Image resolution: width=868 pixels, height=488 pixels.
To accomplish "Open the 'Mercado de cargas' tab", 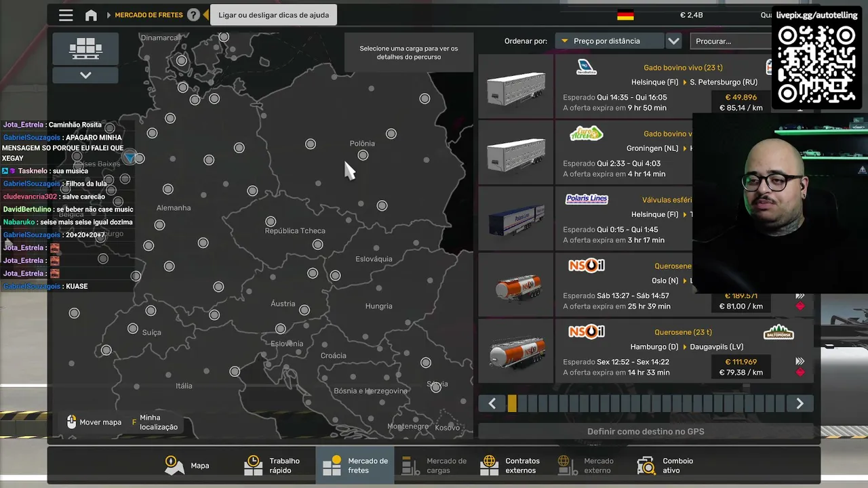I will pos(434,466).
